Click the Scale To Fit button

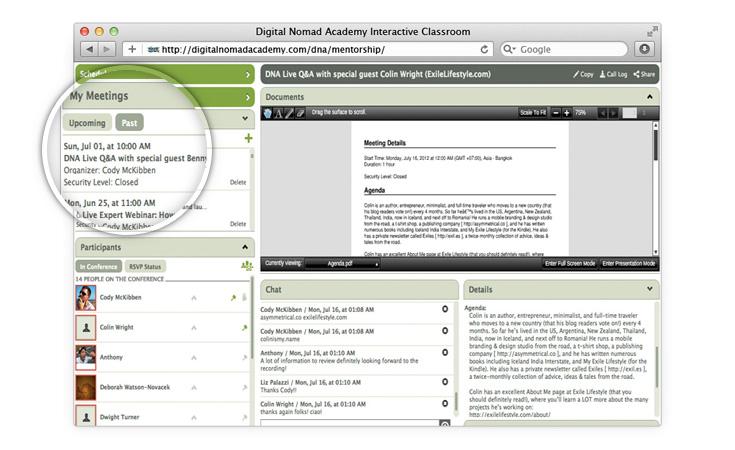pos(533,113)
